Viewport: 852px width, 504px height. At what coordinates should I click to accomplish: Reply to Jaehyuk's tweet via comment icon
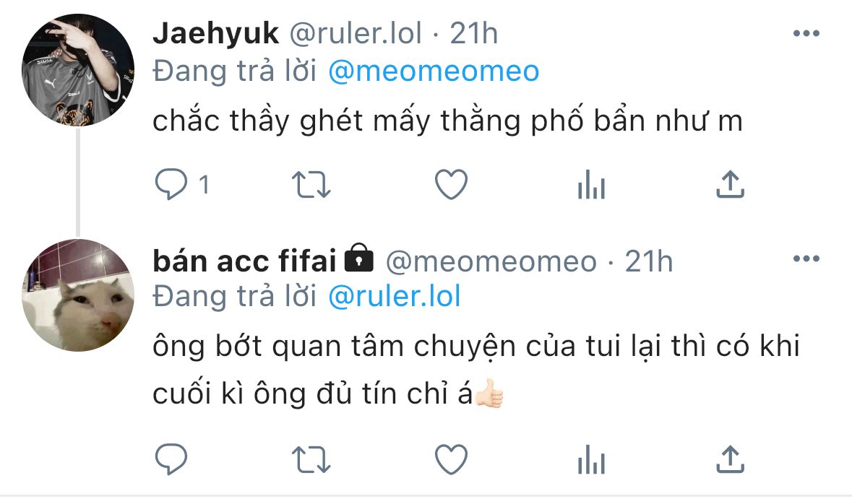click(x=171, y=185)
